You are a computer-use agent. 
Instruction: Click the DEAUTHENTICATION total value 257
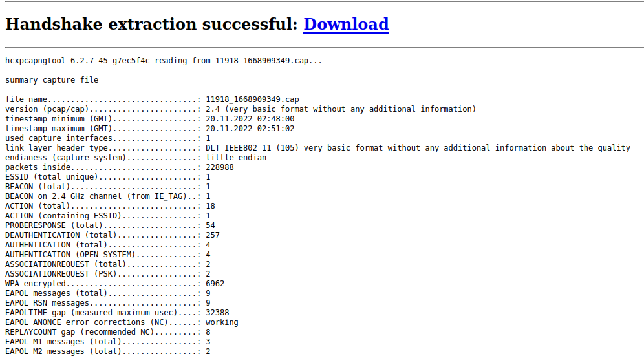213,235
